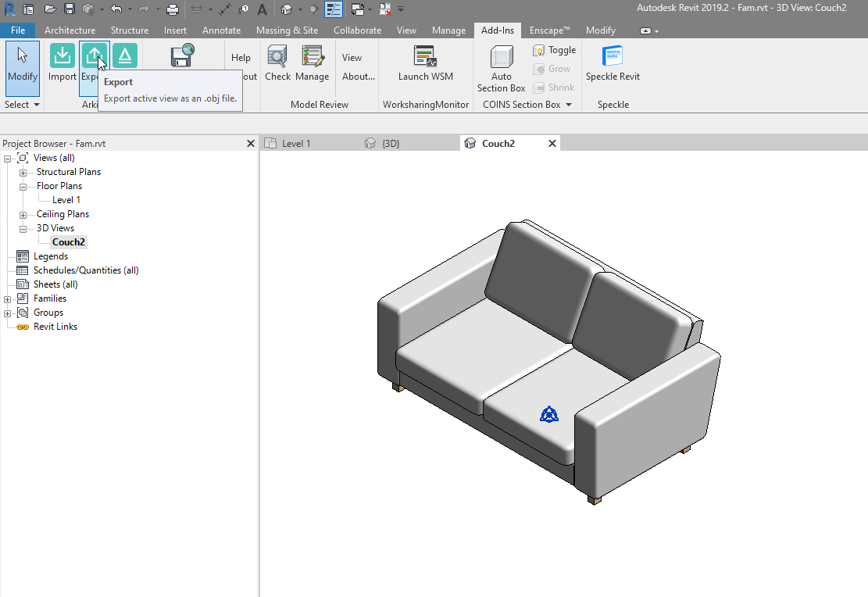The image size is (868, 597).
Task: Open the File menu tab
Action: click(x=18, y=30)
